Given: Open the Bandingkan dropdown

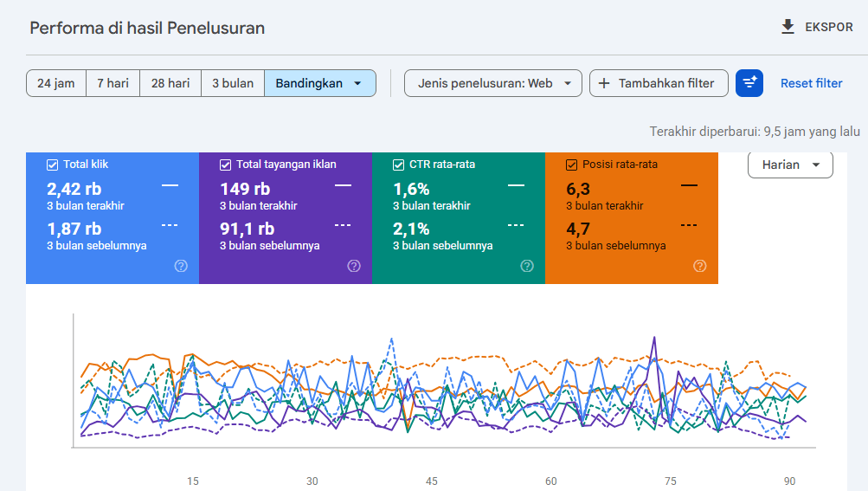Looking at the screenshot, I should (x=320, y=83).
